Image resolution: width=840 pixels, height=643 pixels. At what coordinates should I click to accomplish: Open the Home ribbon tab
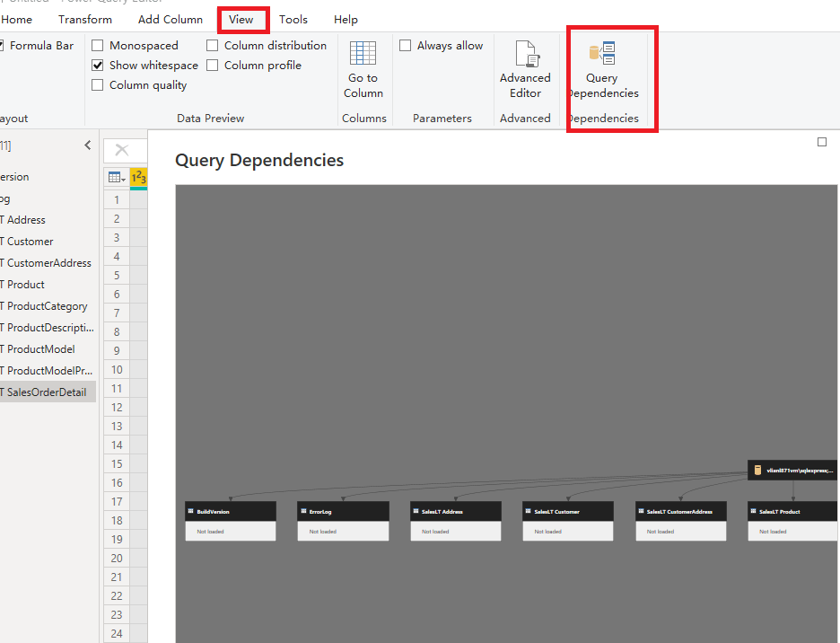(16, 20)
